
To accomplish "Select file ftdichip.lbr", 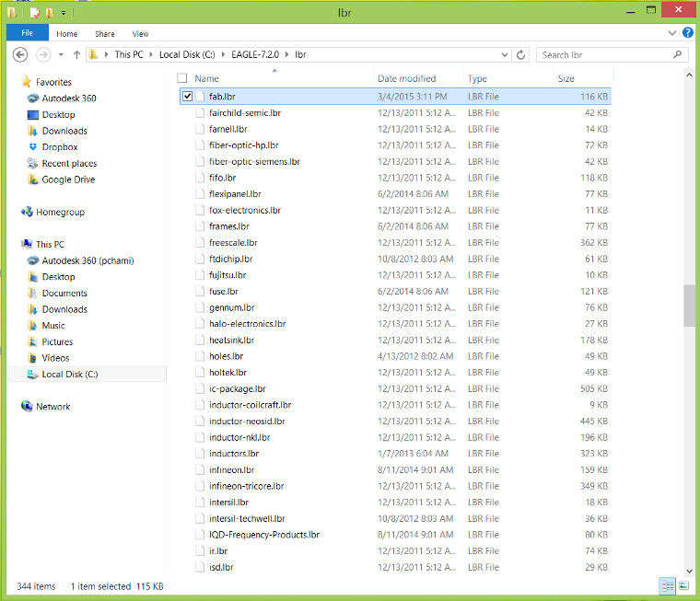I will tap(231, 259).
